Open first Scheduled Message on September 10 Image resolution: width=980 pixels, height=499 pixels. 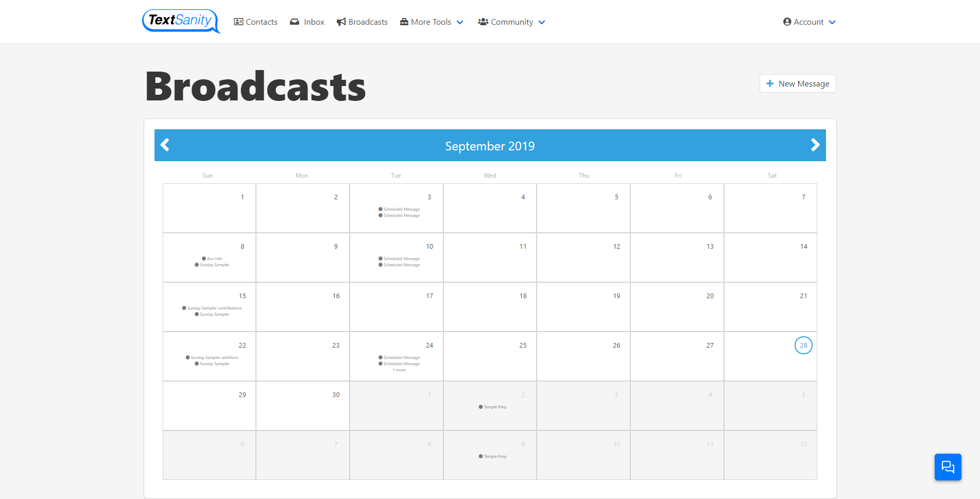point(399,259)
